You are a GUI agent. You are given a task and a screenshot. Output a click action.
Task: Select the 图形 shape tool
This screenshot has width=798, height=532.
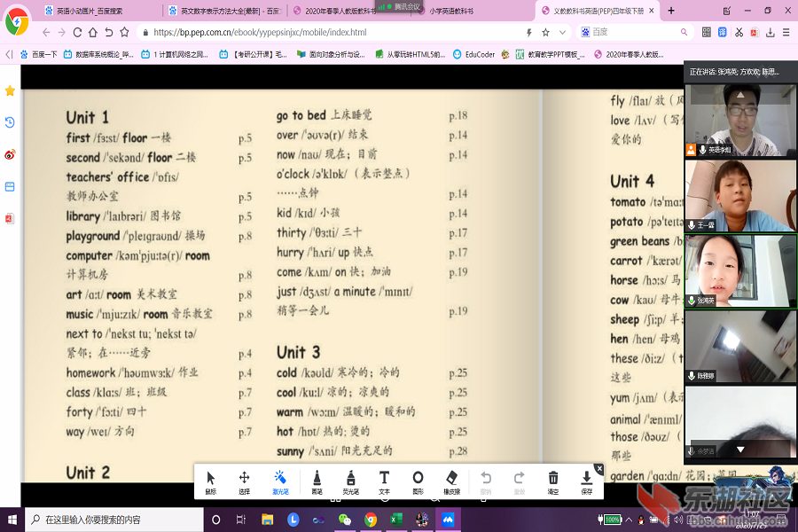point(418,482)
